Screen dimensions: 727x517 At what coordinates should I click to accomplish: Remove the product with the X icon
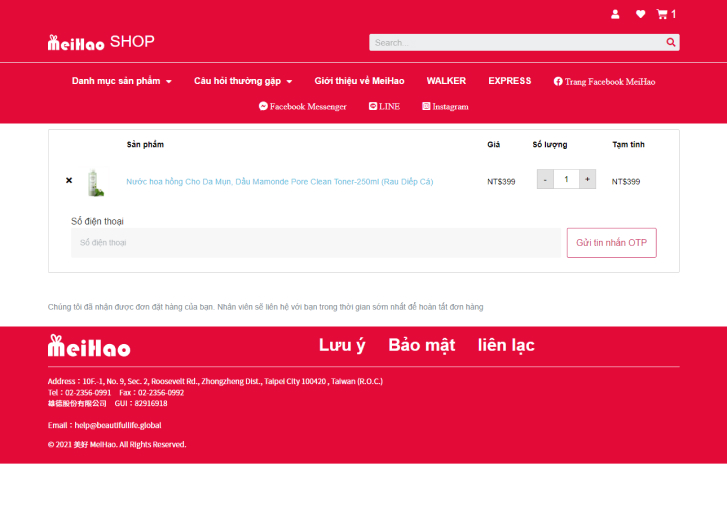click(x=69, y=181)
